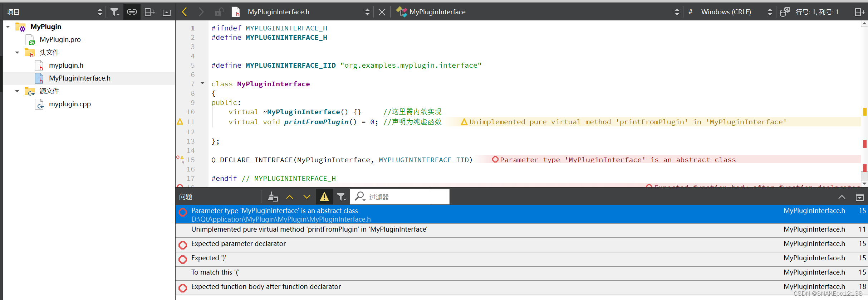The height and width of the screenshot is (300, 868).
Task: Select myplugin.h in the project tree
Action: tap(66, 66)
